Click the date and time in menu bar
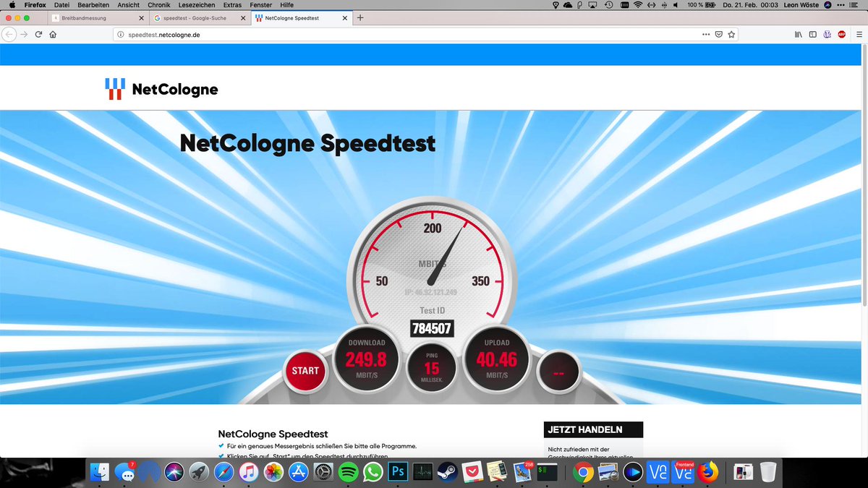The width and height of the screenshot is (868, 488). (751, 5)
